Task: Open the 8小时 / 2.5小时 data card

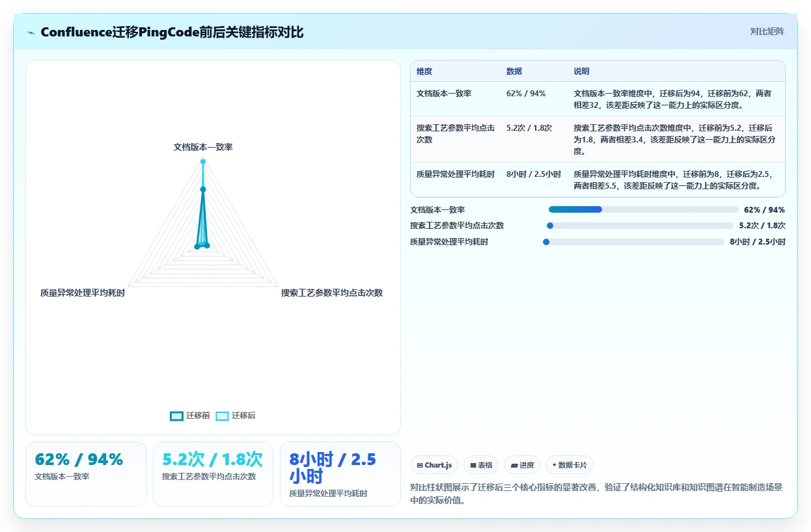Action: pos(340,473)
